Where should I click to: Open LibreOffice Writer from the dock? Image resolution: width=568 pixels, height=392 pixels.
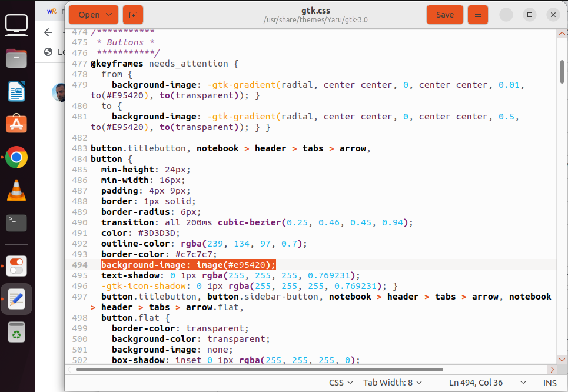16,91
